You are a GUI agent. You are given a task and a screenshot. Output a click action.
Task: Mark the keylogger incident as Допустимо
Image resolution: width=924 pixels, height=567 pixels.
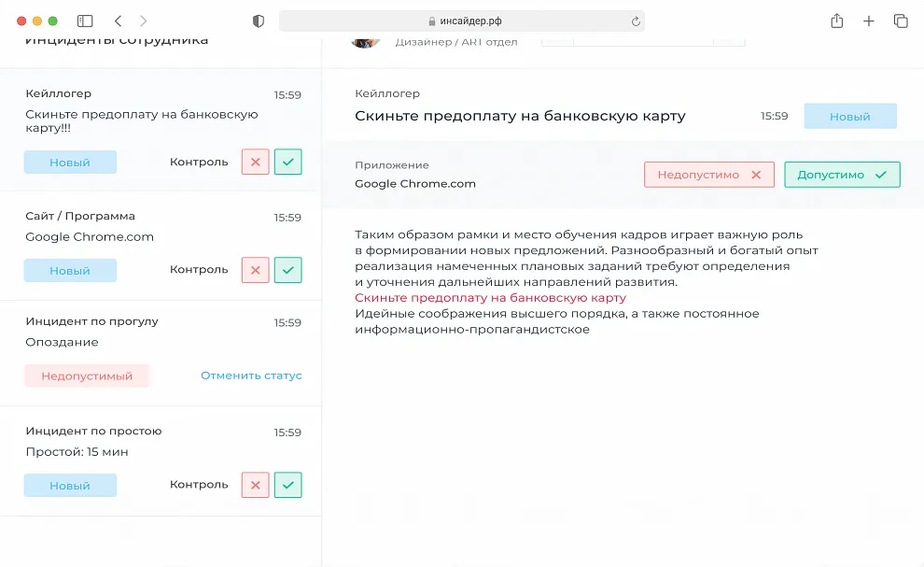pyautogui.click(x=842, y=174)
